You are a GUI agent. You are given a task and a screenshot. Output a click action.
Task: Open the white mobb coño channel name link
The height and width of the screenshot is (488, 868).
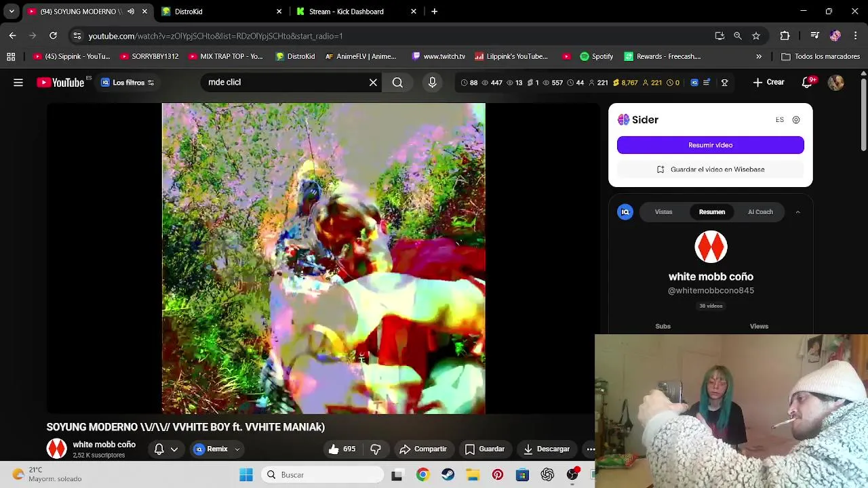[104, 445]
